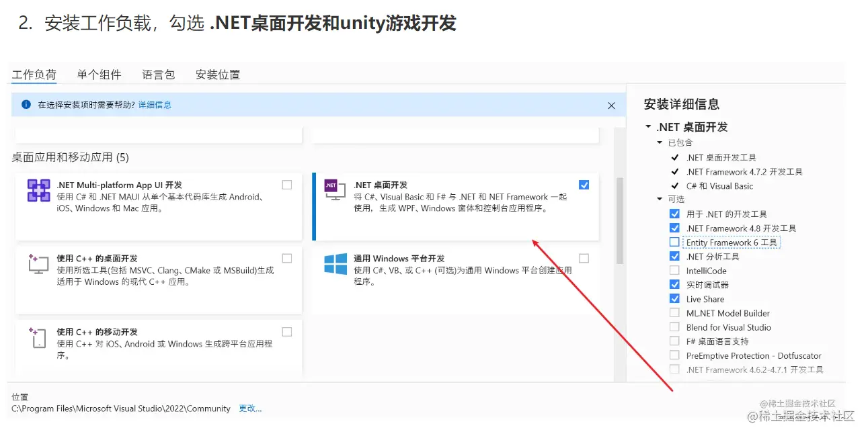Open the 语言包 tab
868x436 pixels.
(159, 75)
